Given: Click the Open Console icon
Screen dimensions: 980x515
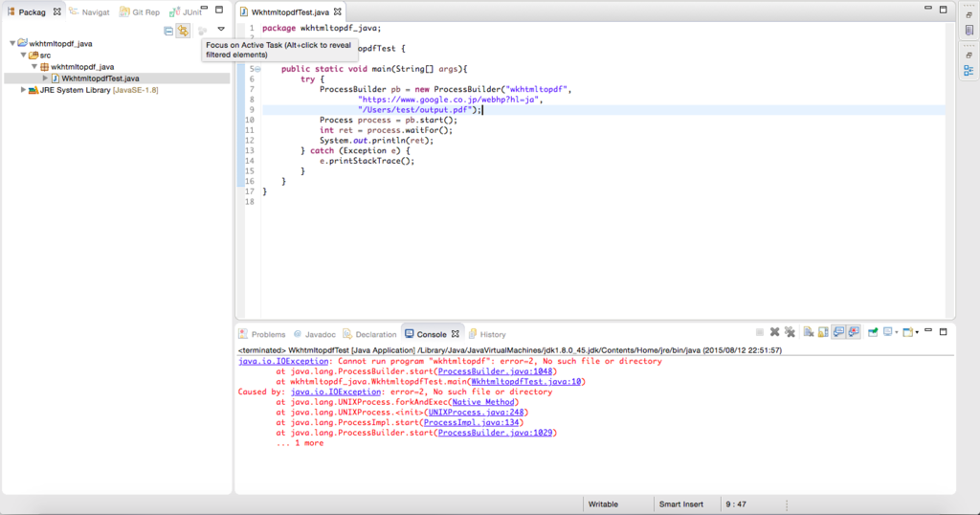Looking at the screenshot, I should 907,332.
